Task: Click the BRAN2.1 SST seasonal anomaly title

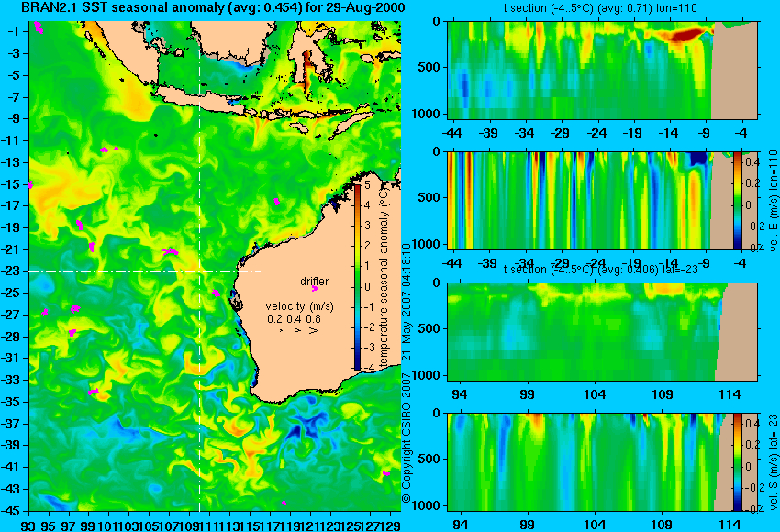Action: (x=214, y=7)
